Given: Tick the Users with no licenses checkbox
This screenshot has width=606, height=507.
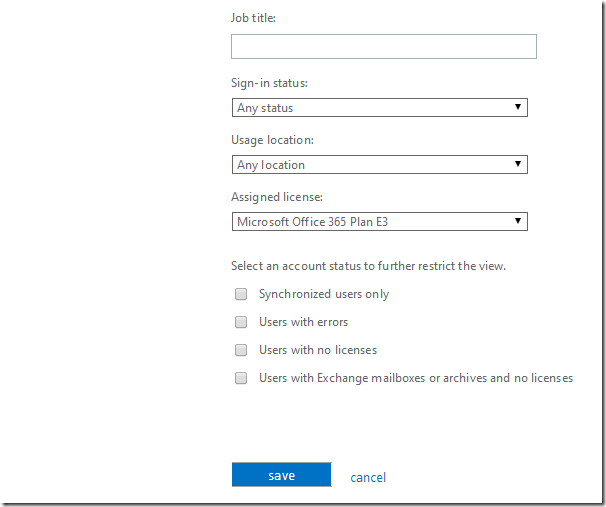Looking at the screenshot, I should point(241,350).
